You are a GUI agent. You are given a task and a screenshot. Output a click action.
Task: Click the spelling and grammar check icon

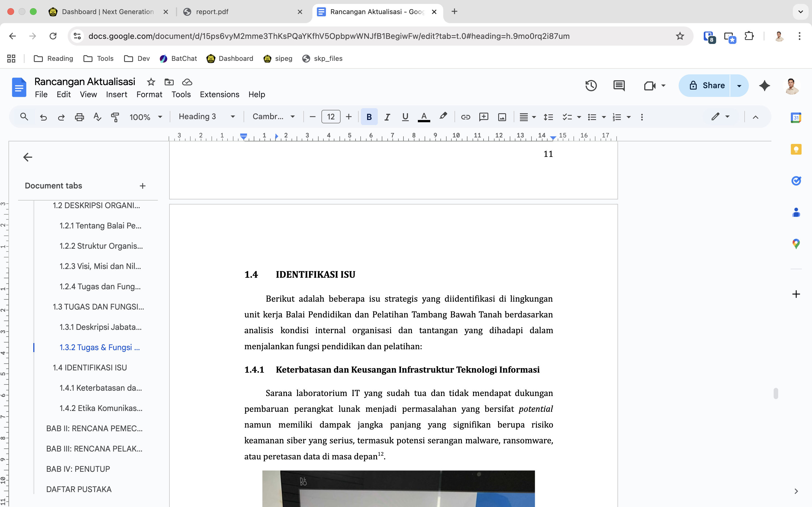coord(97,117)
